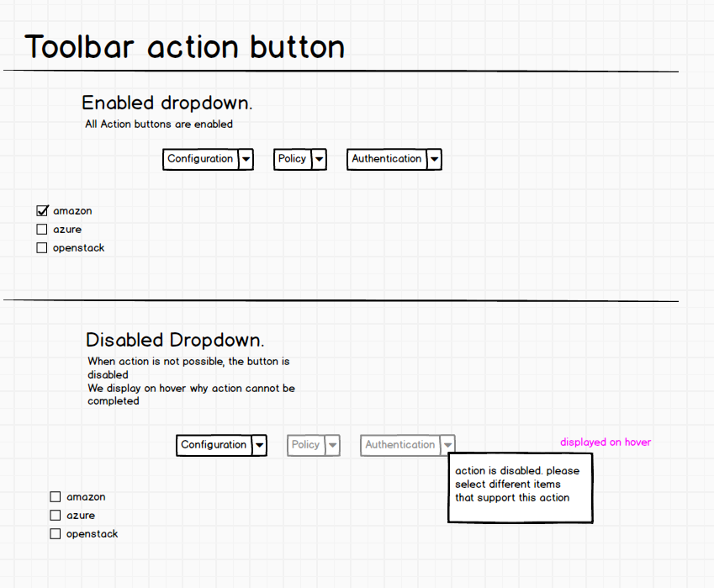Click the enabled Configuration button label
Viewport: 714px width, 588px height.
click(200, 159)
